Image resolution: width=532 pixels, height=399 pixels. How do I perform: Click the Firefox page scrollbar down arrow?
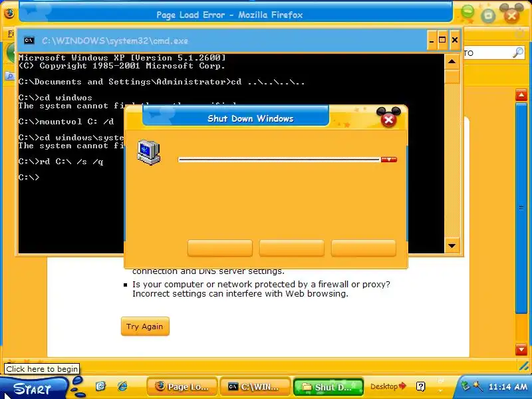tap(521, 349)
